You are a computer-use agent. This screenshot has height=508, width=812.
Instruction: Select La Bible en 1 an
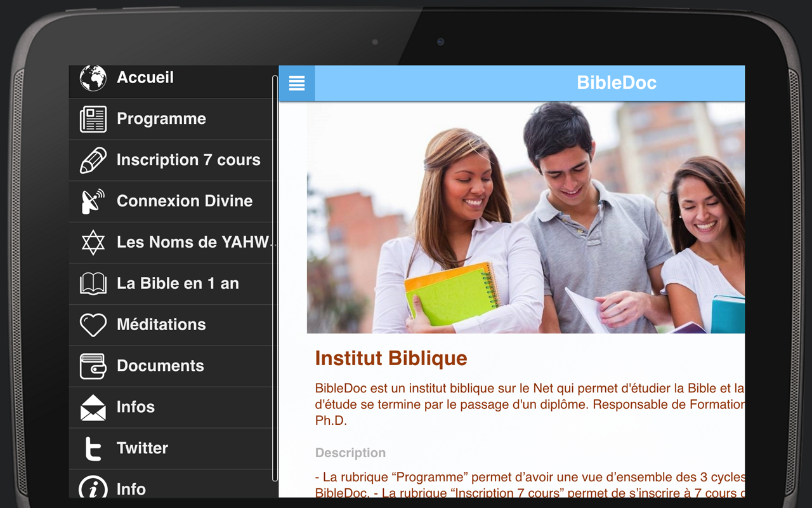[x=171, y=284]
